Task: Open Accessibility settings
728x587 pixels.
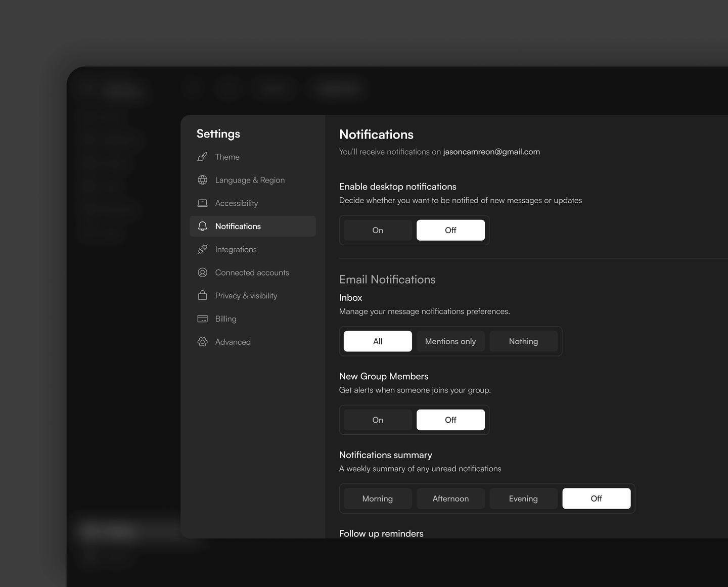Action: 253,203
